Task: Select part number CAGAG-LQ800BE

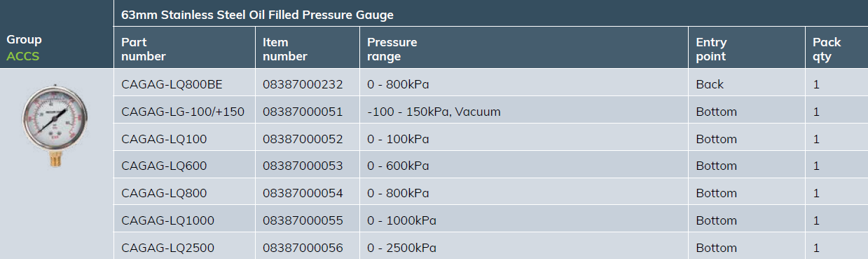Action: (x=172, y=84)
